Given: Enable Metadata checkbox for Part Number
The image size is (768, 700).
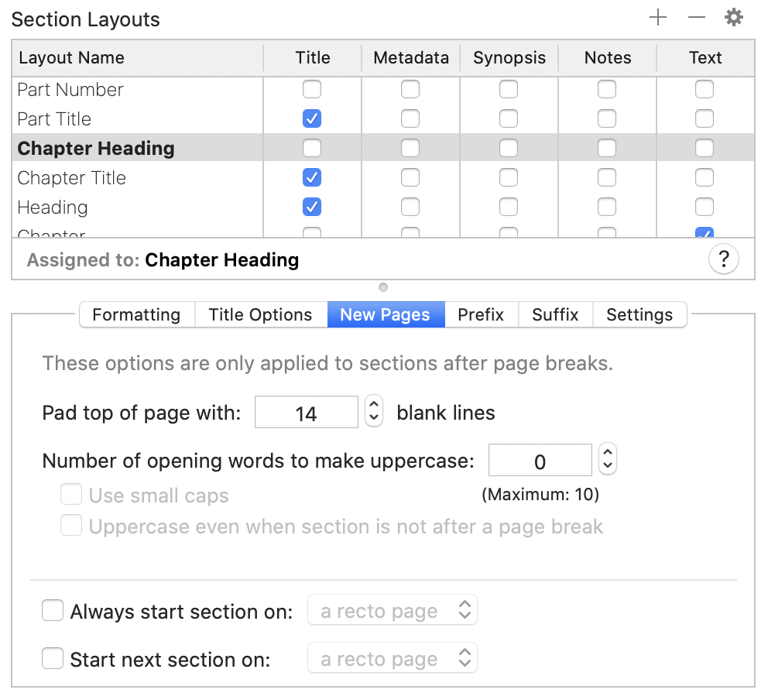Looking at the screenshot, I should pyautogui.click(x=410, y=89).
